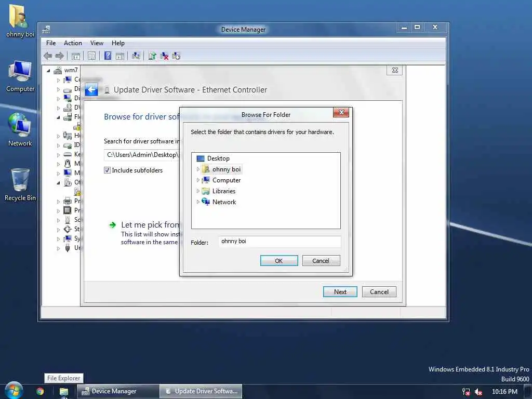The height and width of the screenshot is (399, 532).
Task: Open the File menu in Device Manager
Action: click(x=51, y=43)
